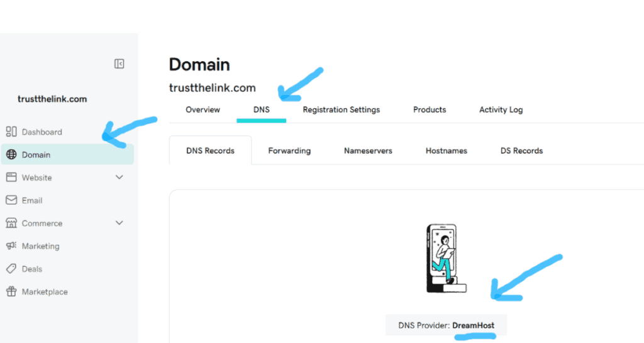Click the DreamHost DNS provider label

coord(474,325)
